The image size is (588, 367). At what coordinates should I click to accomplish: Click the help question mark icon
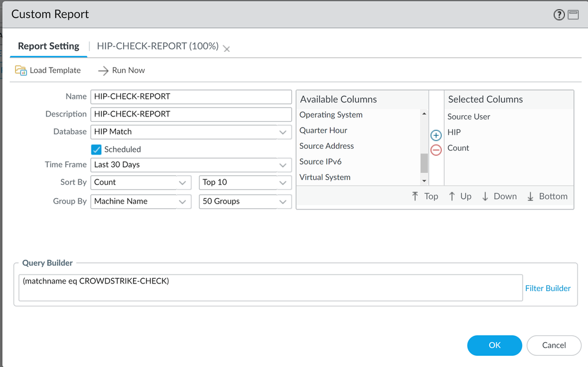coord(559,15)
